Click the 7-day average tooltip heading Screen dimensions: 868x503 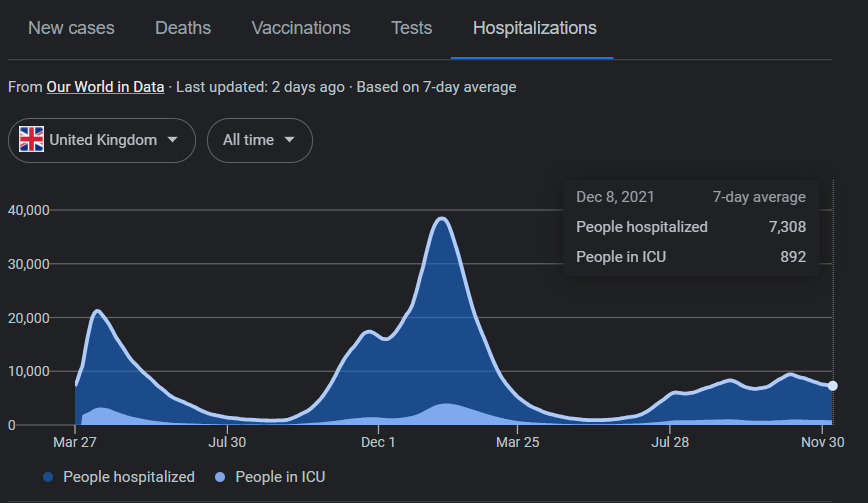click(759, 197)
